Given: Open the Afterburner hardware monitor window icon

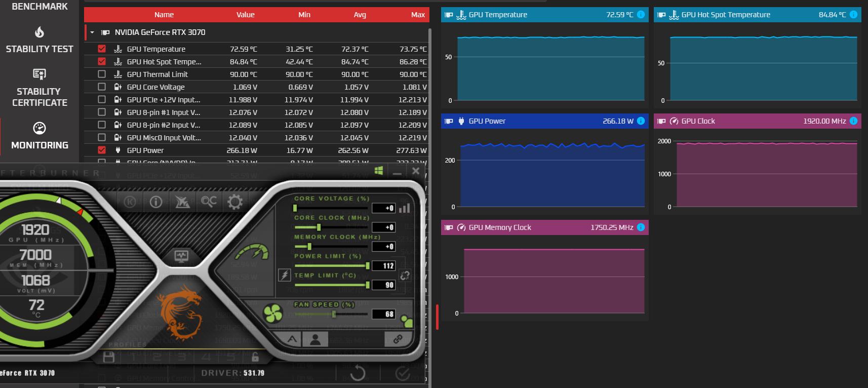Looking at the screenshot, I should (x=181, y=256).
